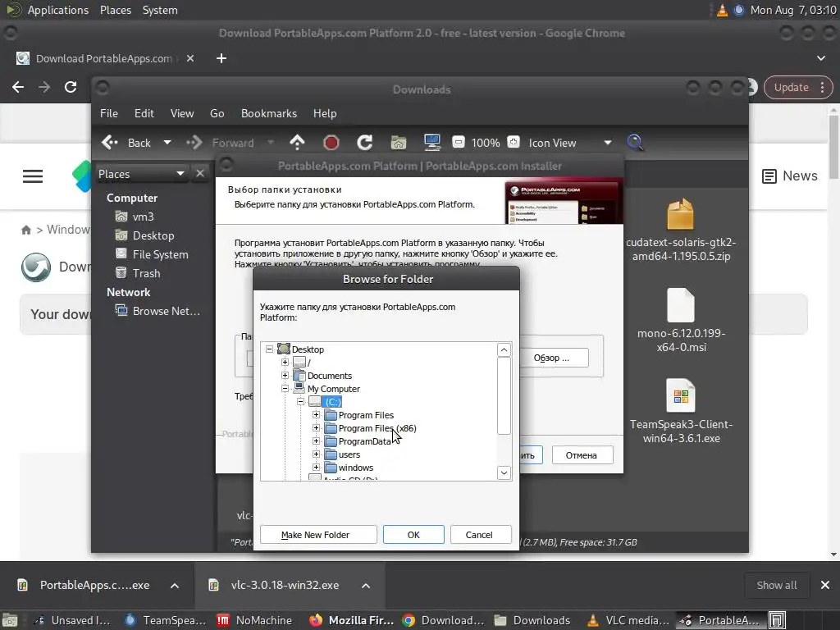This screenshot has width=840, height=630.
Task: Open the View menu in Downloads window
Action: pyautogui.click(x=182, y=113)
